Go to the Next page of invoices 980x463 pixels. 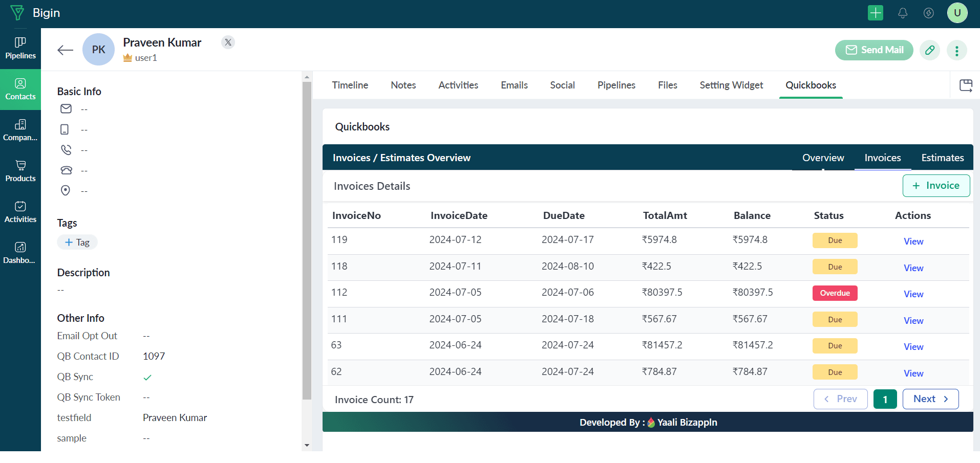[x=930, y=399]
